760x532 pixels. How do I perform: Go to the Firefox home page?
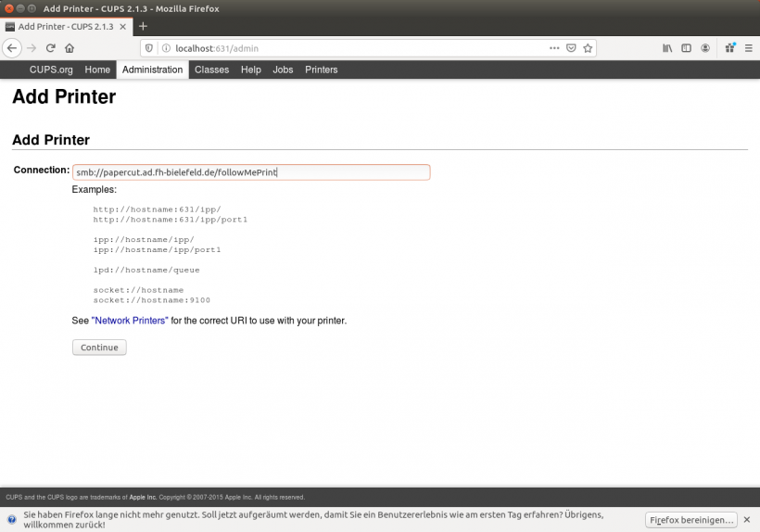point(70,48)
